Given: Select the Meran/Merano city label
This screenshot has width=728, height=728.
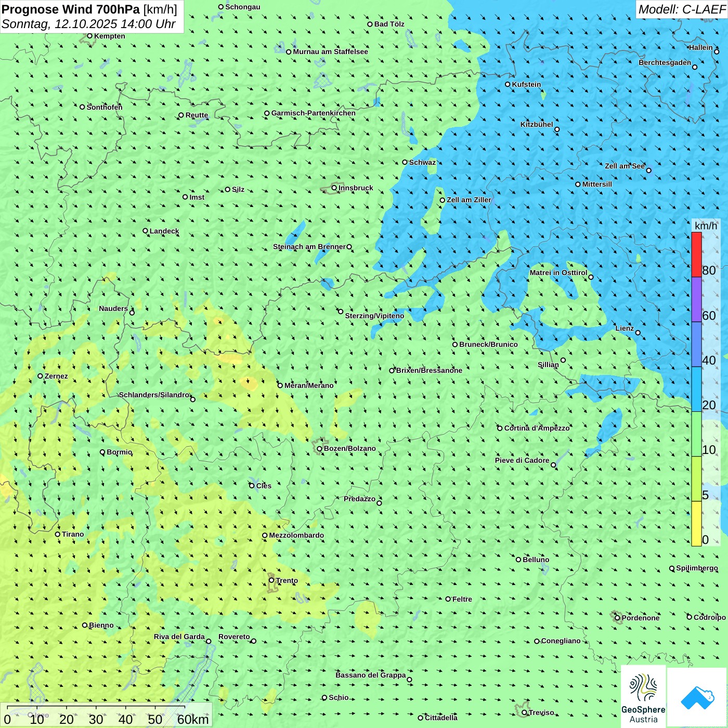Looking at the screenshot, I should coord(309,385).
